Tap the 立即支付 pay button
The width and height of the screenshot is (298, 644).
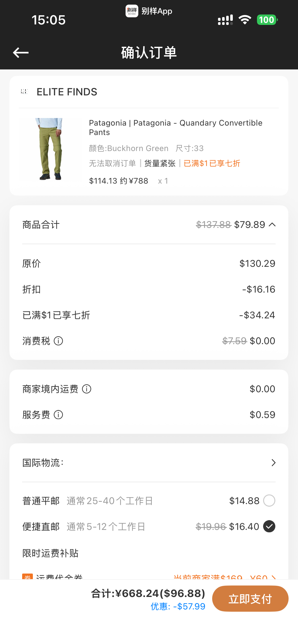point(250,599)
